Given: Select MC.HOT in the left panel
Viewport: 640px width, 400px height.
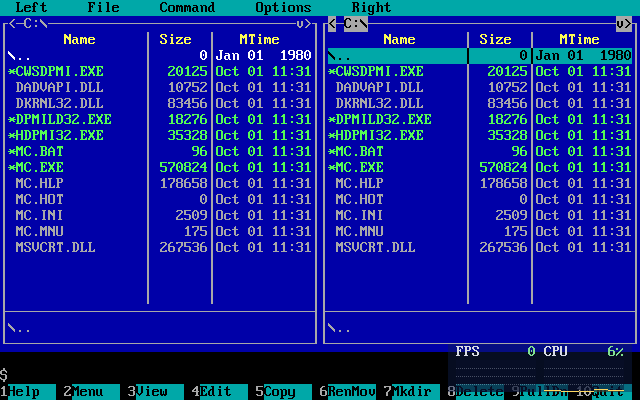Looking at the screenshot, I should pos(160,200).
